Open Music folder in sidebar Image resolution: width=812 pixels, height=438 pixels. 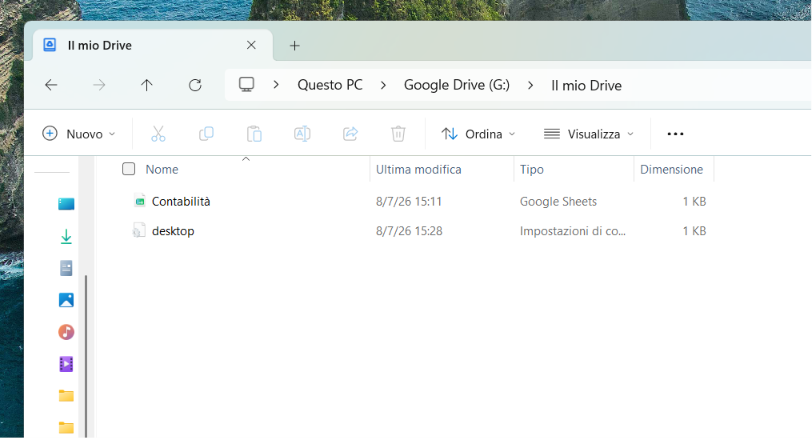pyautogui.click(x=66, y=332)
